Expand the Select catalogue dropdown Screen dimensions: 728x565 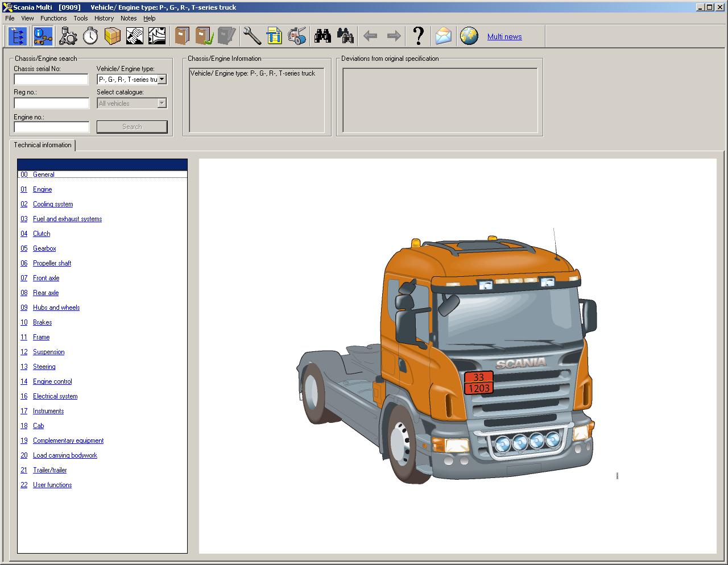162,103
